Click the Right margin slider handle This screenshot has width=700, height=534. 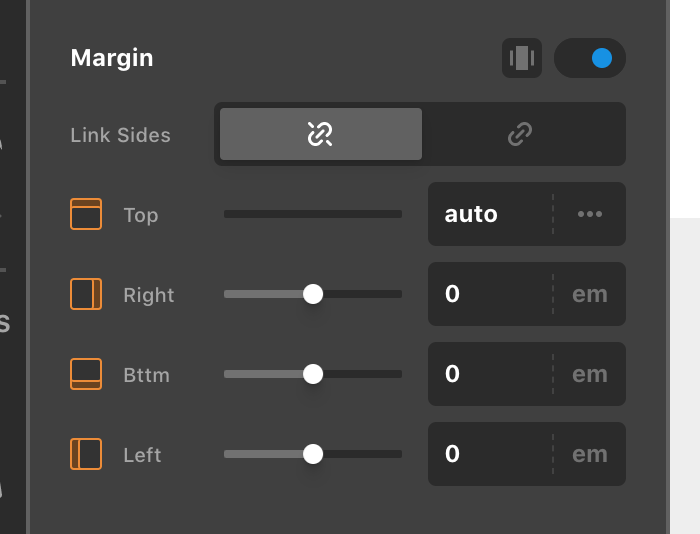pos(313,294)
